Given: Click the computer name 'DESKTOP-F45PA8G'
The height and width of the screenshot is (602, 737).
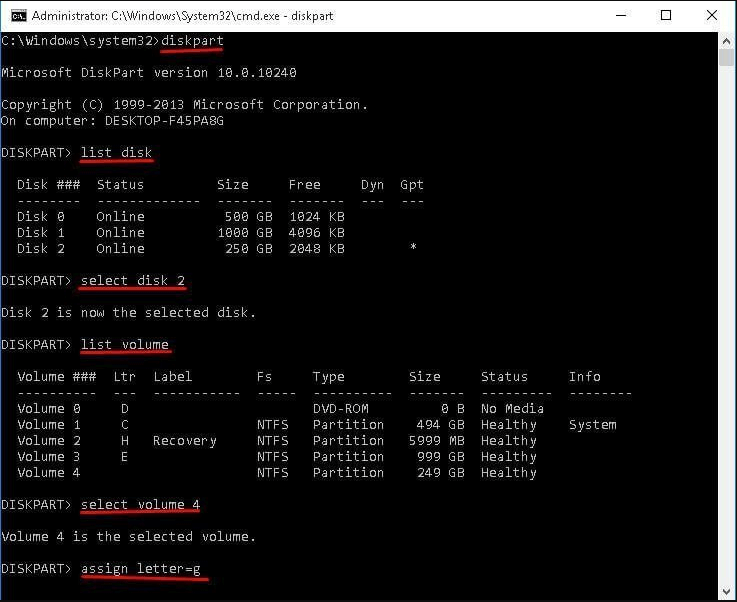Looking at the screenshot, I should [x=164, y=121].
